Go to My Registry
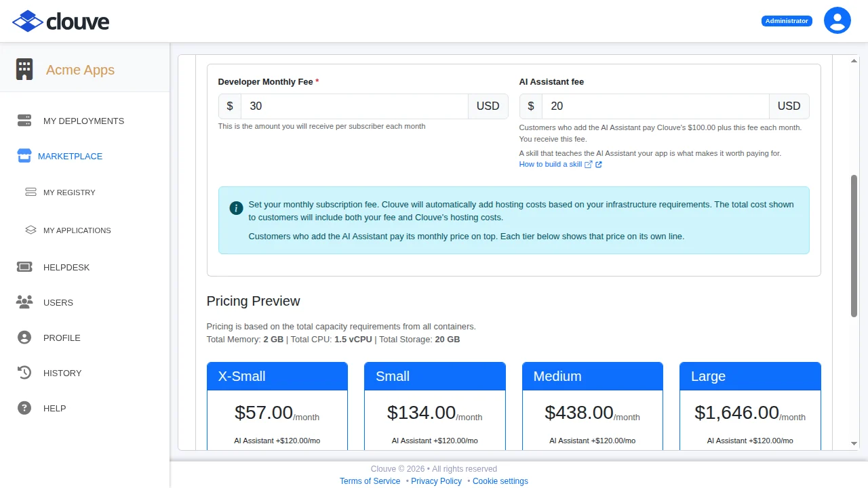This screenshot has width=868, height=488. (x=69, y=192)
